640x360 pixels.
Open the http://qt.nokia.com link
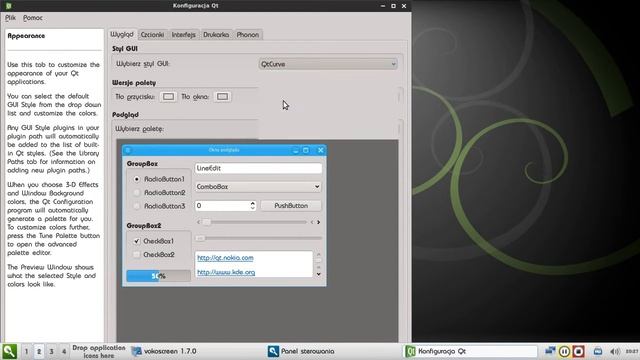225,258
